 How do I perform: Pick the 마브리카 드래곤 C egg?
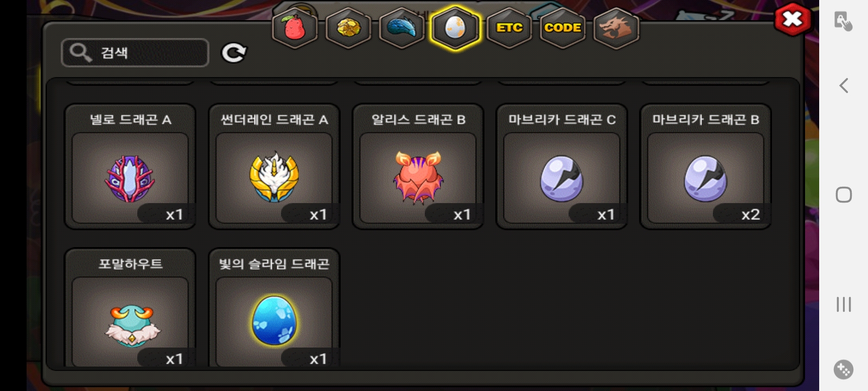pos(561,167)
